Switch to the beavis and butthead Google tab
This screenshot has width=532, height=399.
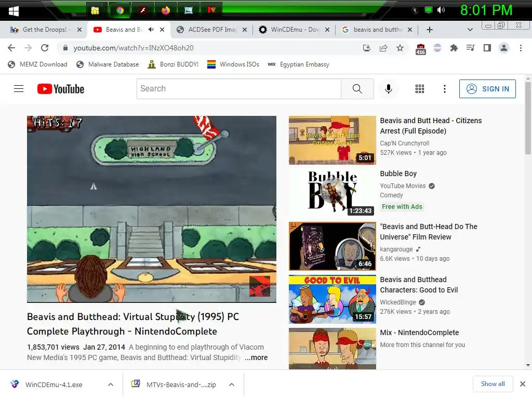coord(377,30)
